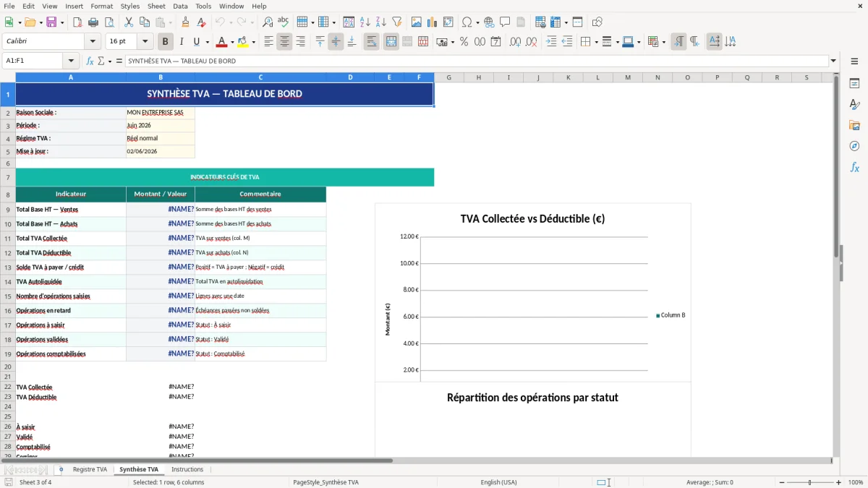The height and width of the screenshot is (488, 868).
Task: Open the Font Size dropdown
Action: coord(145,42)
